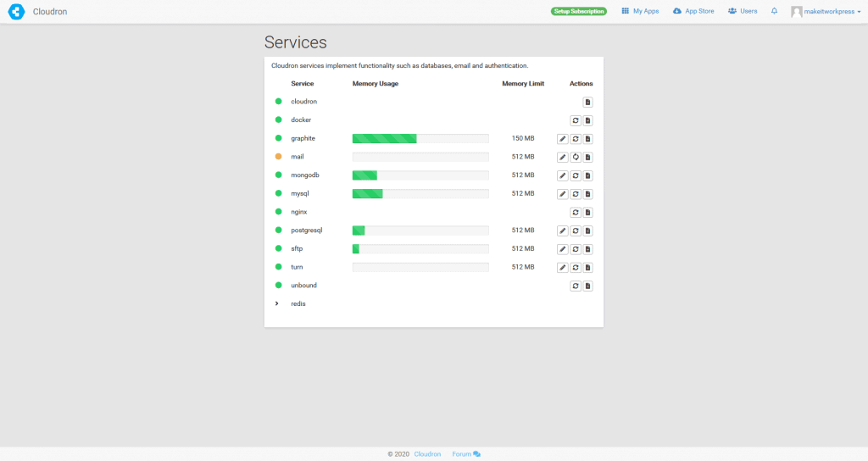Open mongodb logs

pos(588,175)
